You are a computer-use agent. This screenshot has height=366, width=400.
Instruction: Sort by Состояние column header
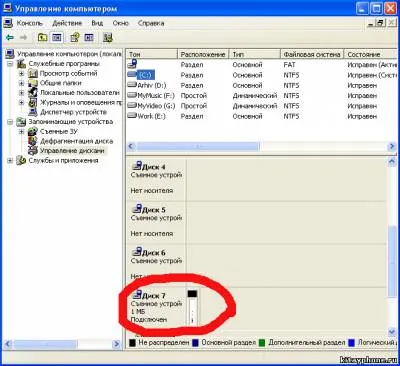pyautogui.click(x=370, y=54)
